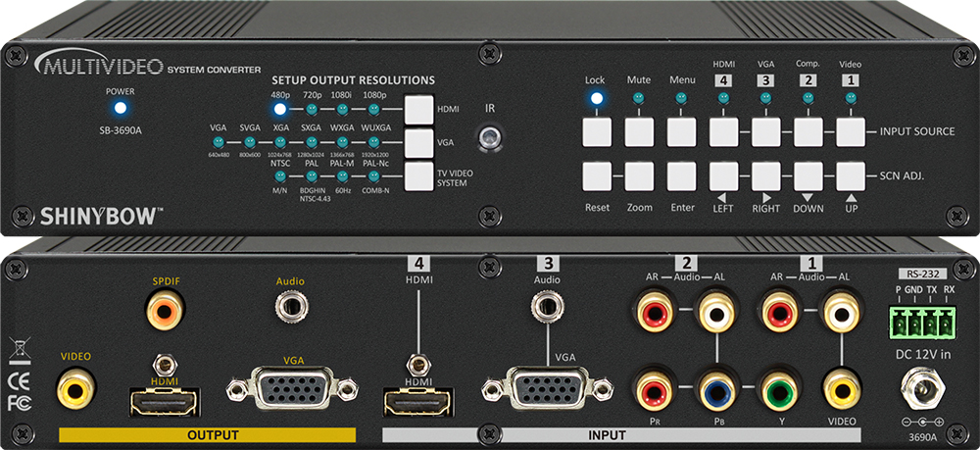Click the green RS-232 terminal block
Screen dimensions: 980x450
point(922,321)
